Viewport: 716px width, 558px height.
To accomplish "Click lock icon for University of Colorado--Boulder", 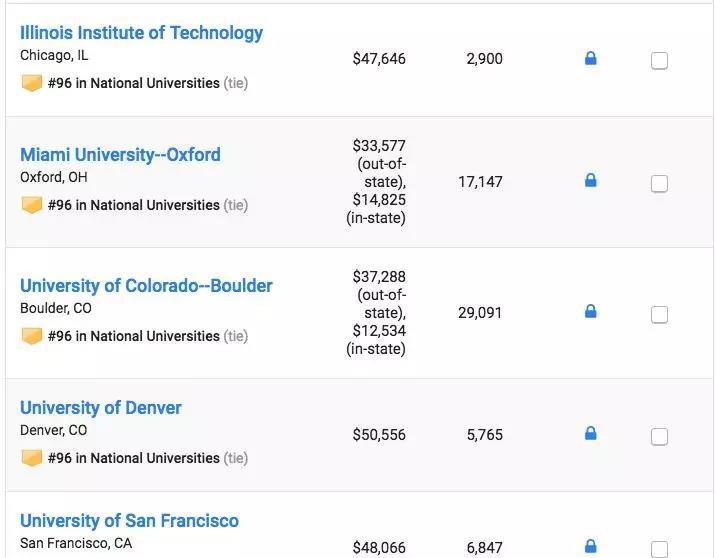I will pyautogui.click(x=590, y=312).
